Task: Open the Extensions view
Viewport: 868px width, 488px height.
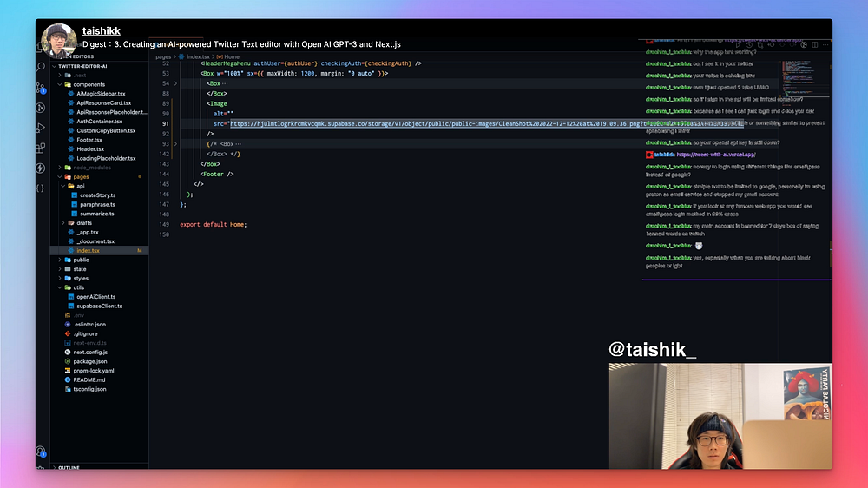Action: pyautogui.click(x=41, y=148)
